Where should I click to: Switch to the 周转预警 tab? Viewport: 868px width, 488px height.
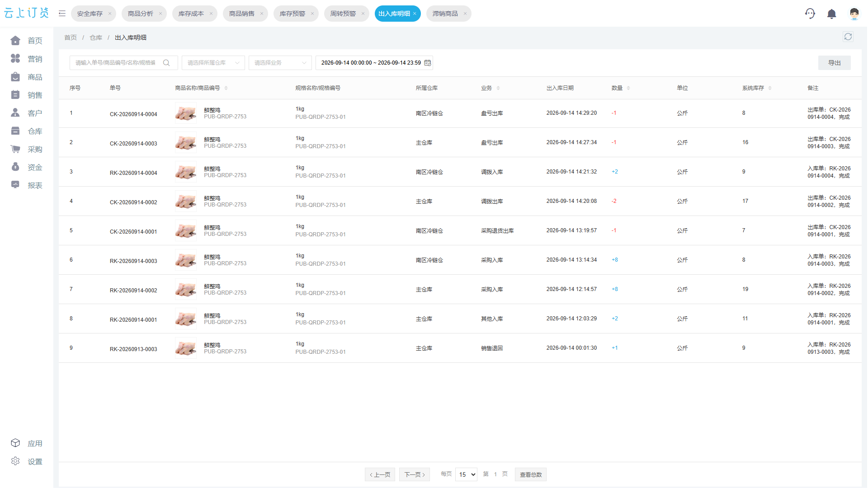343,14
